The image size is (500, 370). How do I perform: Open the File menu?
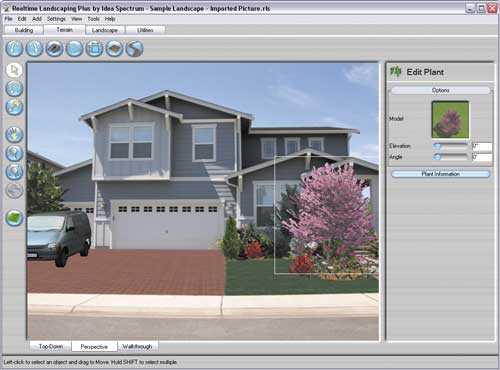point(8,19)
